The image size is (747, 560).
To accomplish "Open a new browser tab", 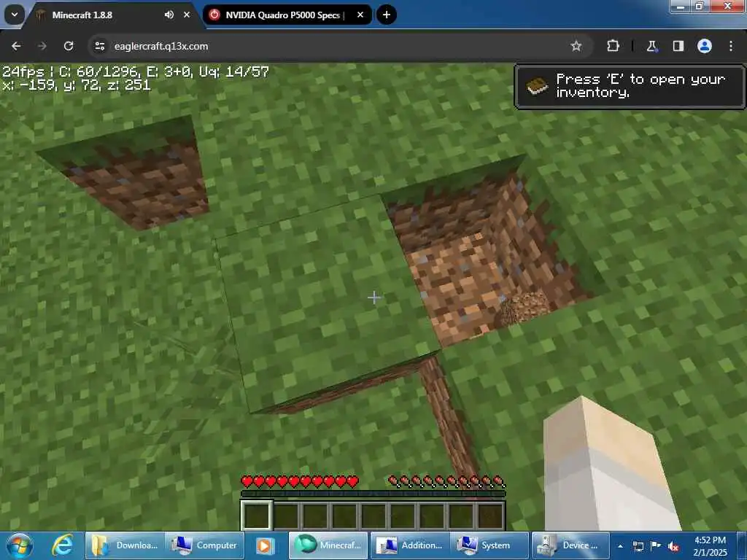I will click(387, 15).
